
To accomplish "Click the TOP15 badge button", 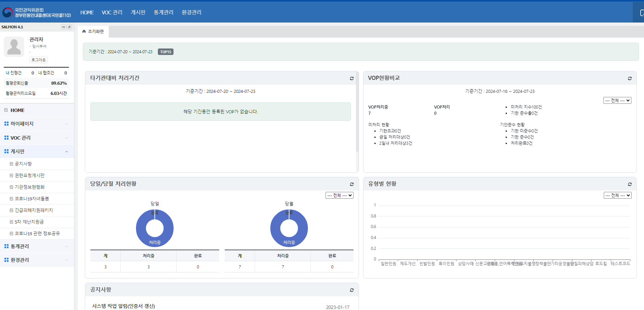I will [165, 52].
